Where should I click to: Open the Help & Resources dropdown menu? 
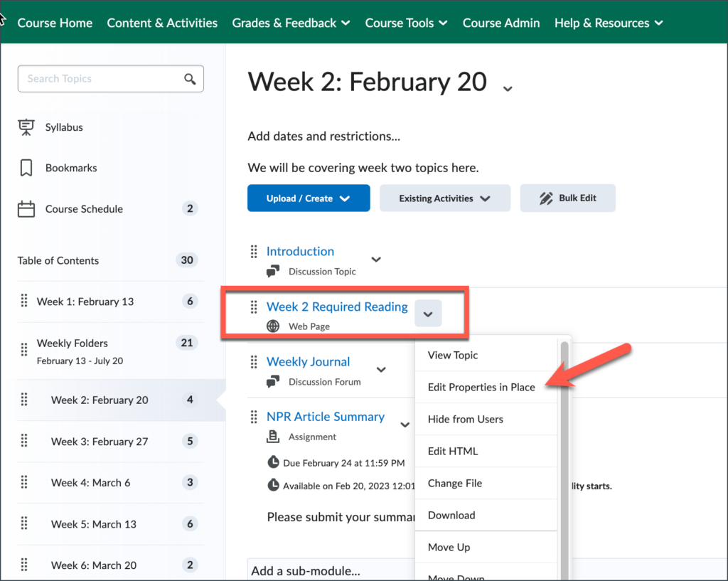tap(609, 23)
